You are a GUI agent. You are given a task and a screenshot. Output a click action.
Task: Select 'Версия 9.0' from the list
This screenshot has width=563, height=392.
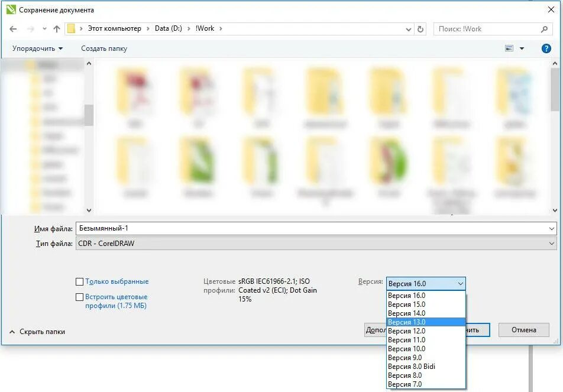426,358
